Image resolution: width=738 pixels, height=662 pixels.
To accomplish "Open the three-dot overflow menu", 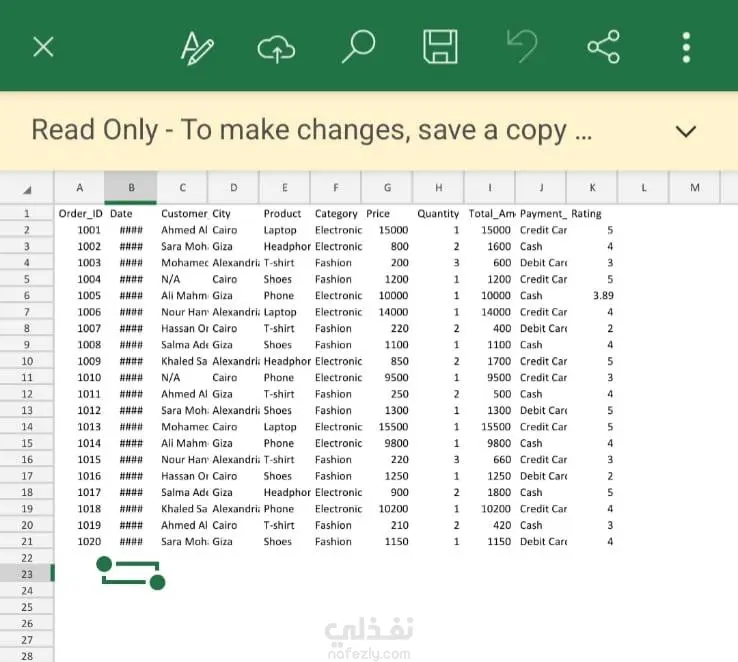I will click(x=686, y=47).
